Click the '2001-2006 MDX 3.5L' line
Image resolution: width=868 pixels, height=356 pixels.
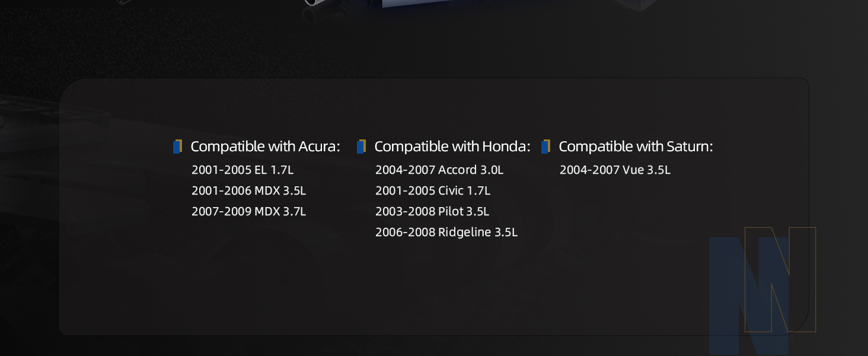[x=248, y=191]
